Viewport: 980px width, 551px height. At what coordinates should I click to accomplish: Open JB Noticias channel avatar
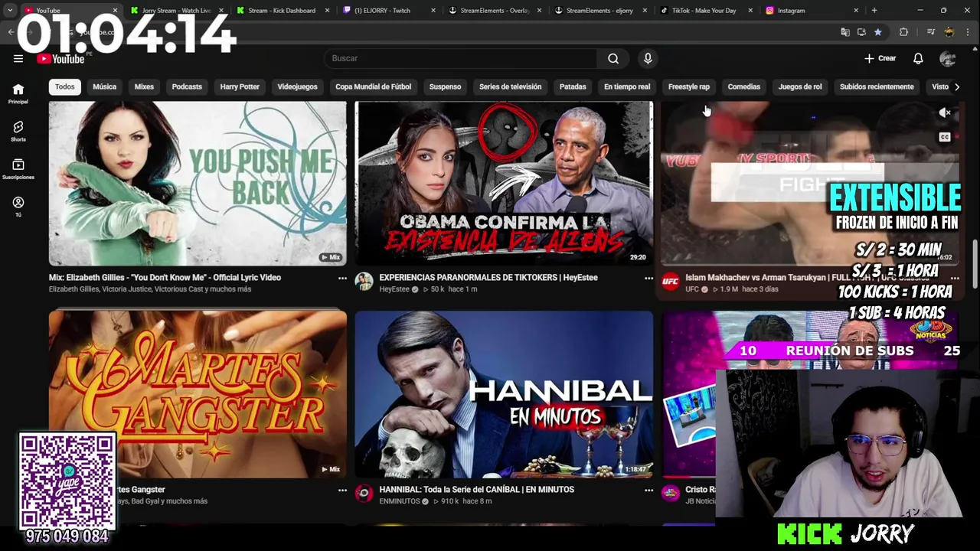[670, 494]
